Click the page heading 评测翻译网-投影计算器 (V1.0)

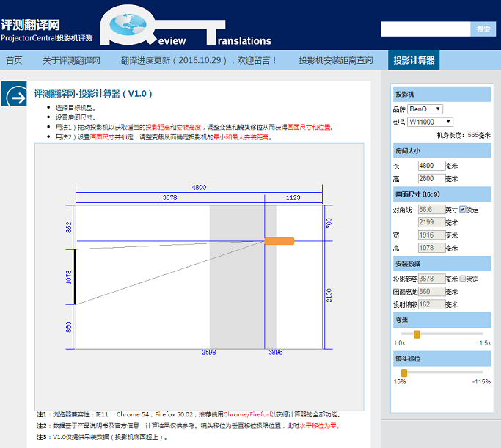click(93, 94)
